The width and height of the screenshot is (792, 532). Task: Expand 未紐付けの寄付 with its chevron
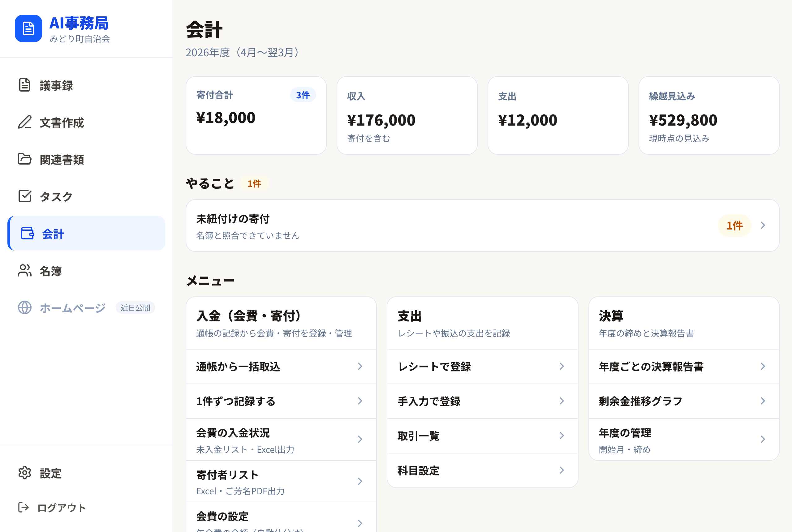tap(763, 225)
